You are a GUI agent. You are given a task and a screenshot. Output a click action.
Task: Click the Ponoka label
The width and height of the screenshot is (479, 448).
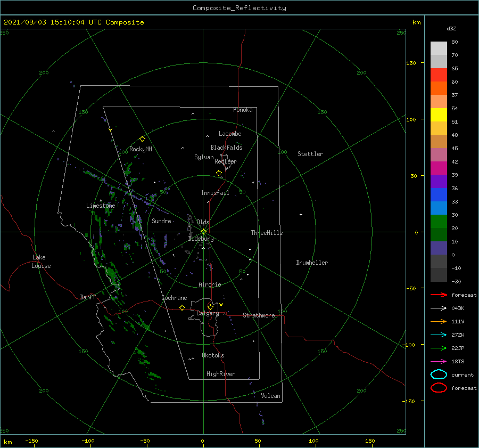(243, 110)
